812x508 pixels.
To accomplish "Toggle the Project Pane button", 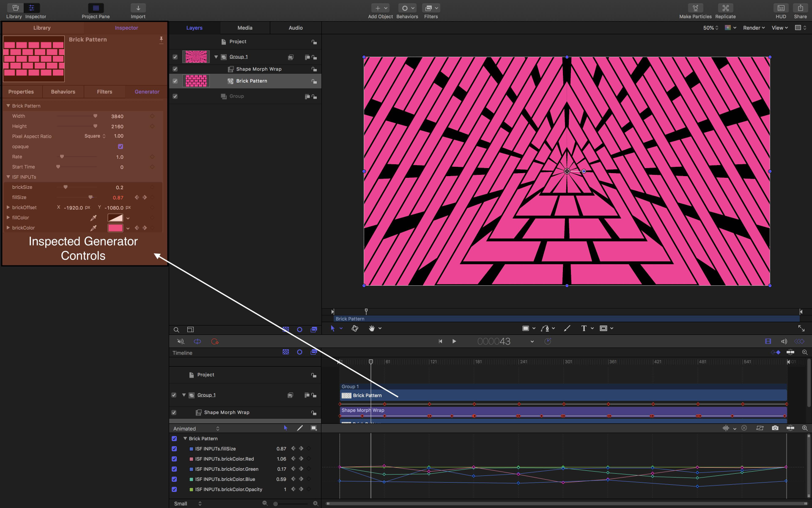I will pyautogui.click(x=96, y=8).
